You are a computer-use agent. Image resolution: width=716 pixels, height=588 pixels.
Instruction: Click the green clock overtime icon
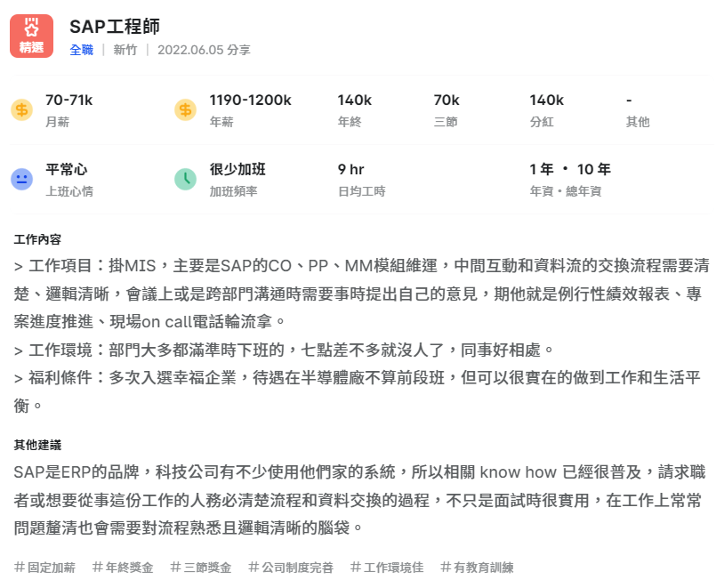tap(185, 180)
